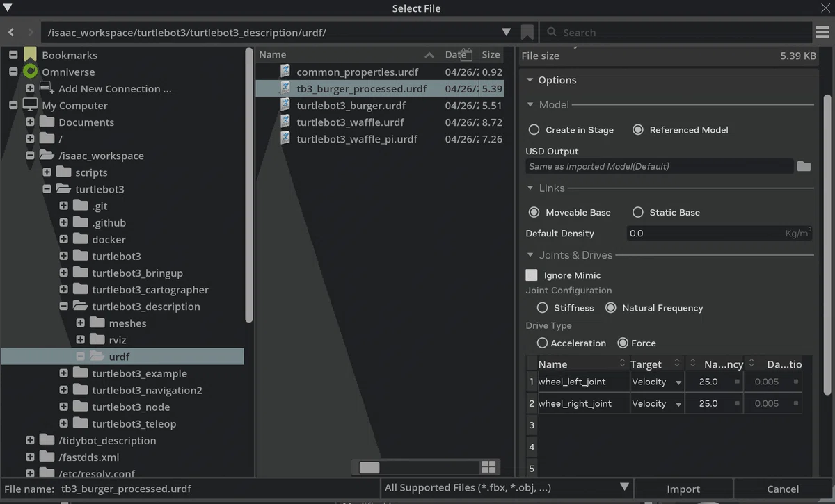
Task: Click the Cancel button
Action: (783, 489)
